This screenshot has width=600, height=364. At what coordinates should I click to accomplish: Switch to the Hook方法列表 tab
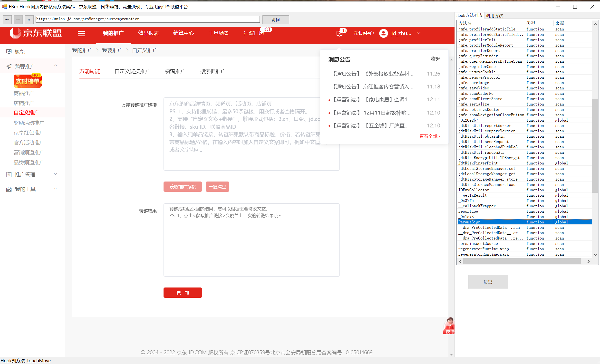(469, 16)
